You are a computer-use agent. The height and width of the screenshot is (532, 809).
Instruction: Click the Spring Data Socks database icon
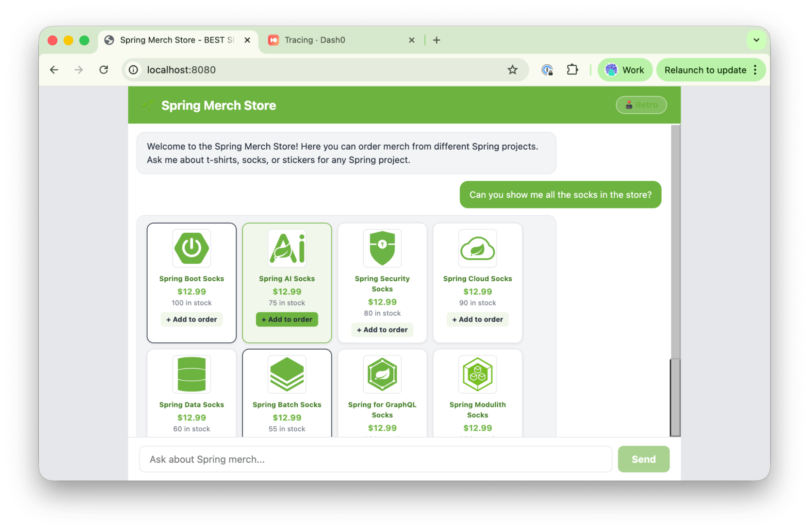tap(191, 374)
